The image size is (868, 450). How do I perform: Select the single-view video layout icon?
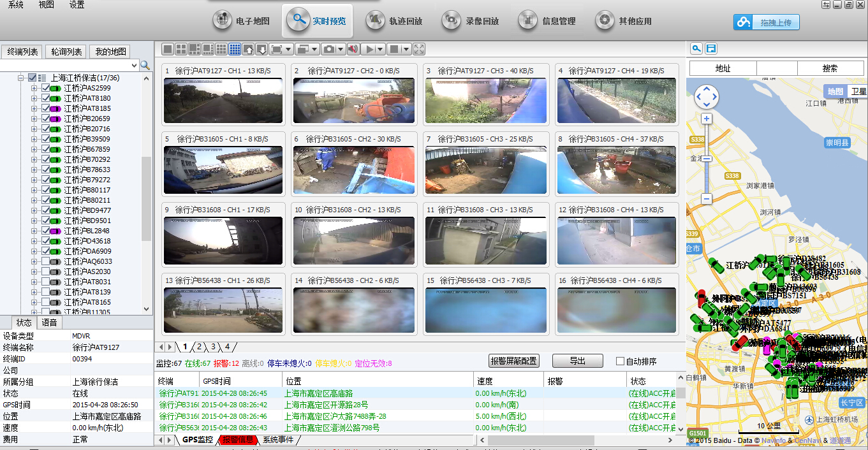coord(167,49)
